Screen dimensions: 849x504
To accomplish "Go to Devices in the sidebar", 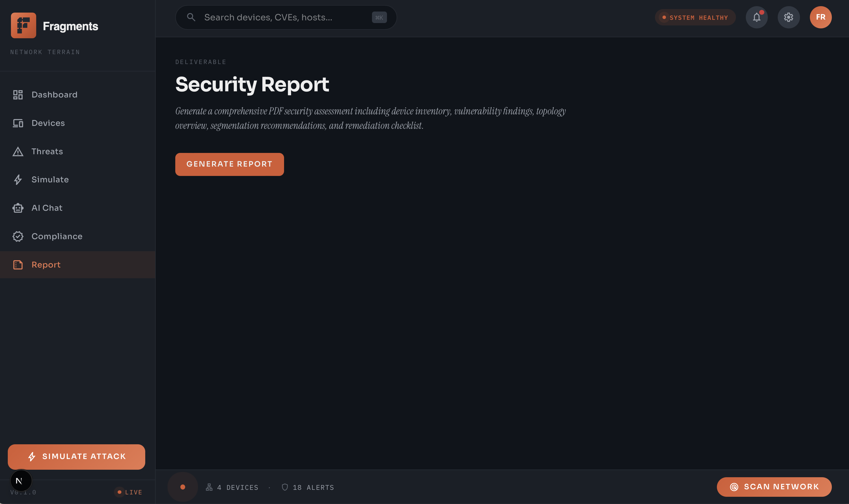I will (x=48, y=123).
